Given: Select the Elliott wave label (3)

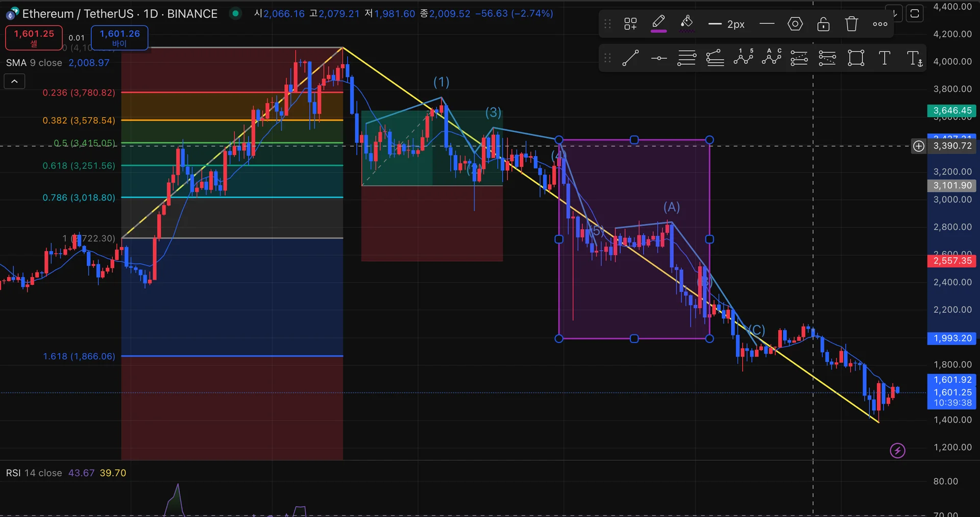Looking at the screenshot, I should tap(493, 112).
